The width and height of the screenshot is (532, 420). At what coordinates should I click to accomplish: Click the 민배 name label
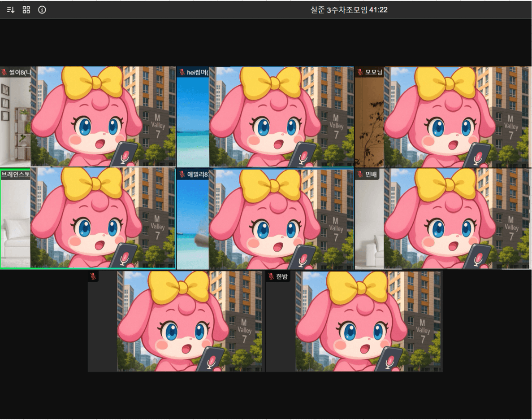click(x=371, y=174)
